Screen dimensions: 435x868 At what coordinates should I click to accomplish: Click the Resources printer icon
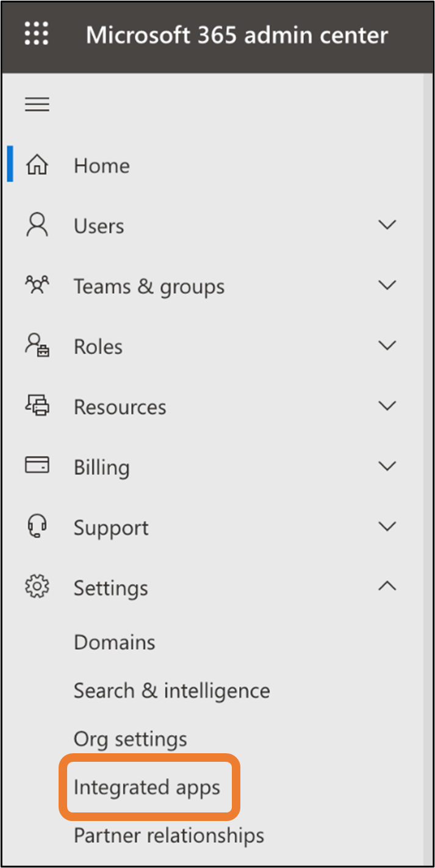click(37, 406)
